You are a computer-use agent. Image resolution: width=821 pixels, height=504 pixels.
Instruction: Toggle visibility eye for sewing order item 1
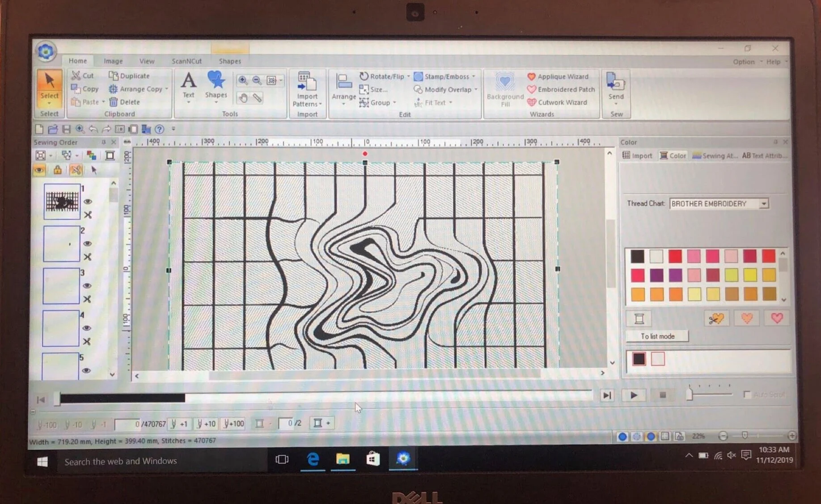pos(87,202)
